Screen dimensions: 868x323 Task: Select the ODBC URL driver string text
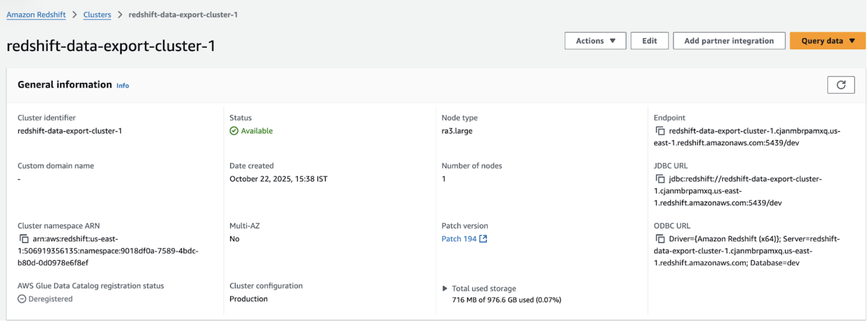[x=747, y=251]
